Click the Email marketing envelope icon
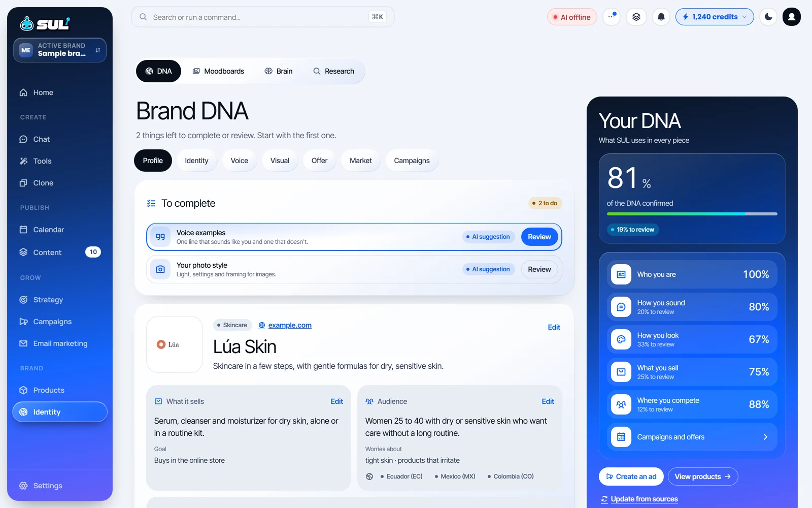 (23, 343)
